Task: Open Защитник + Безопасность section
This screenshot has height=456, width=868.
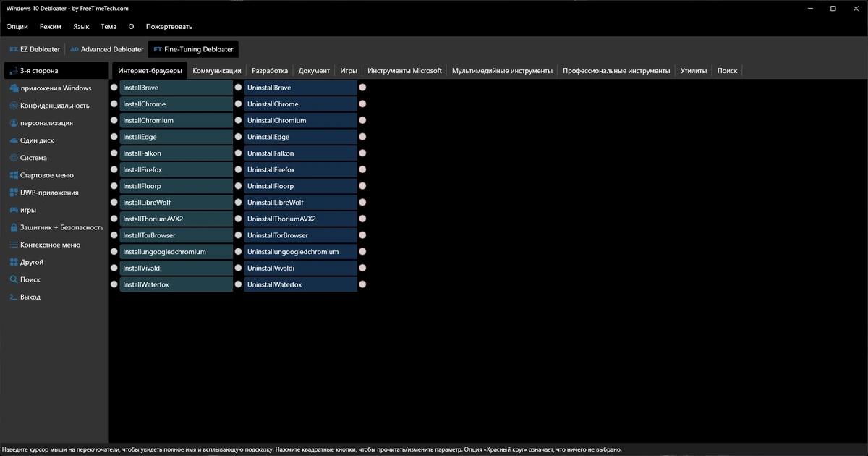Action: [56, 227]
